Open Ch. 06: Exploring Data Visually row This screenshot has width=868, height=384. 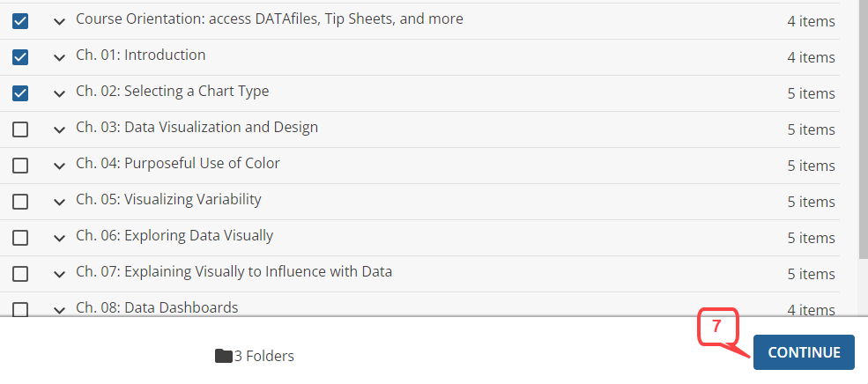419,238
